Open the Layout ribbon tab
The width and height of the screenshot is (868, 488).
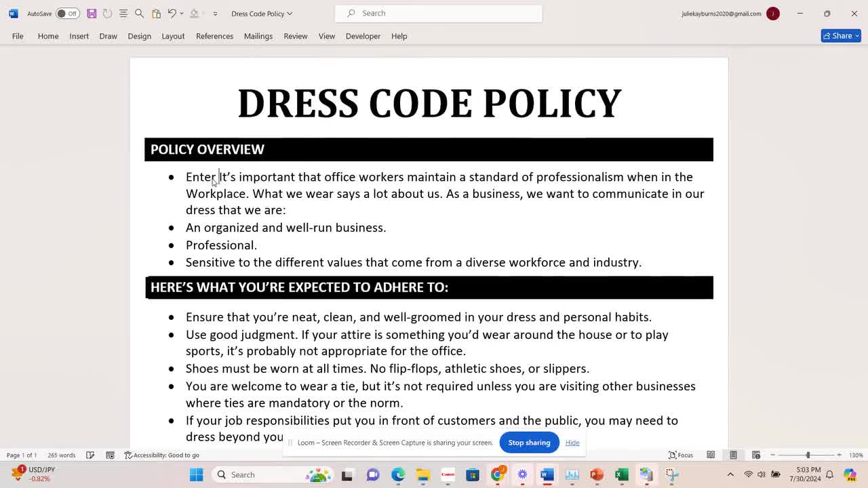pos(173,36)
